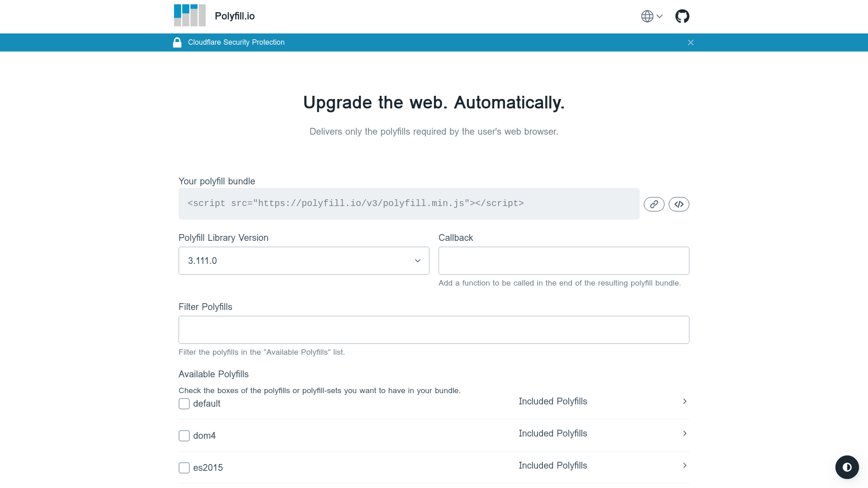This screenshot has height=488, width=868.
Task: Dismiss the Cloudflare Security banner
Action: coord(691,42)
